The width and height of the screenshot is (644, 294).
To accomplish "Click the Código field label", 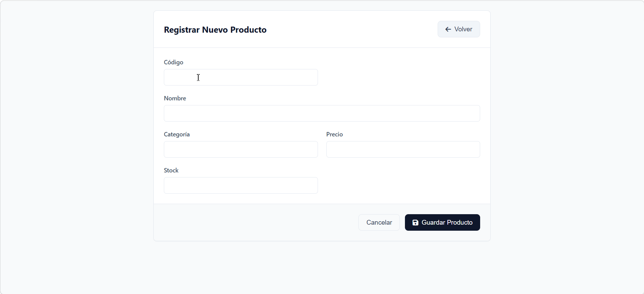I will (174, 62).
